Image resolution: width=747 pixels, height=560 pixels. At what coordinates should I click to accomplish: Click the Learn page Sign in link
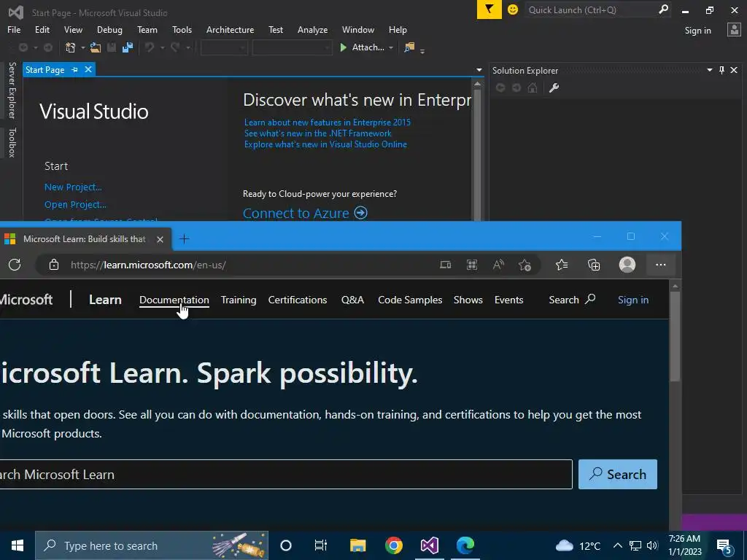coord(632,300)
